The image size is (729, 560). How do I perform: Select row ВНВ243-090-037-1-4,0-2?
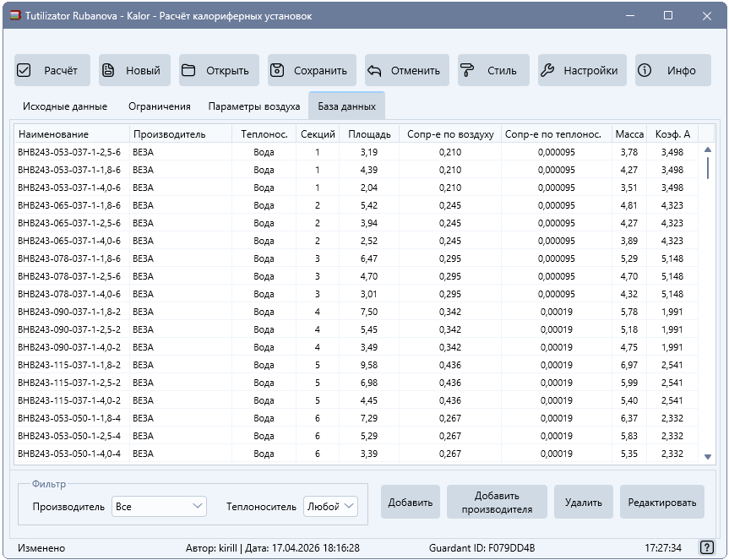coord(356,346)
